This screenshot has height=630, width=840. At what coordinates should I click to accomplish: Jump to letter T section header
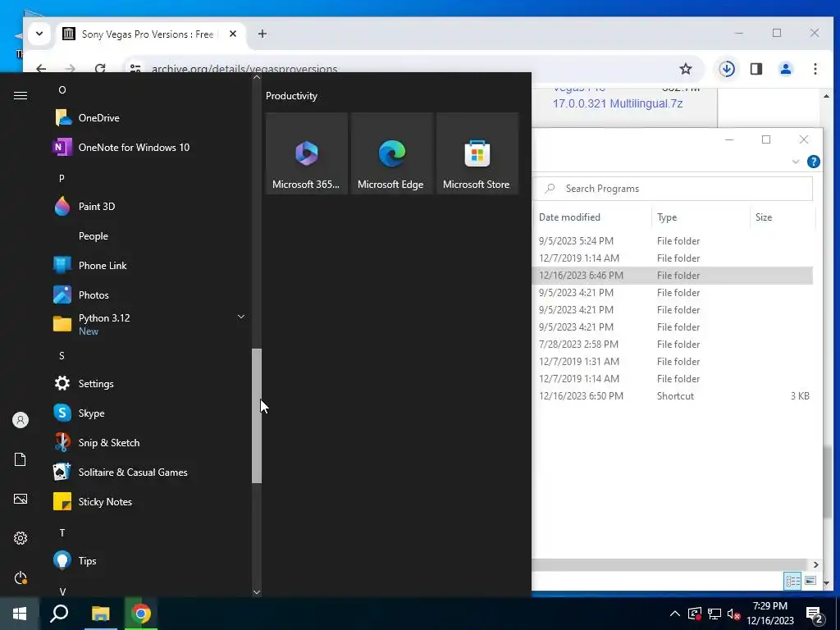click(x=62, y=532)
